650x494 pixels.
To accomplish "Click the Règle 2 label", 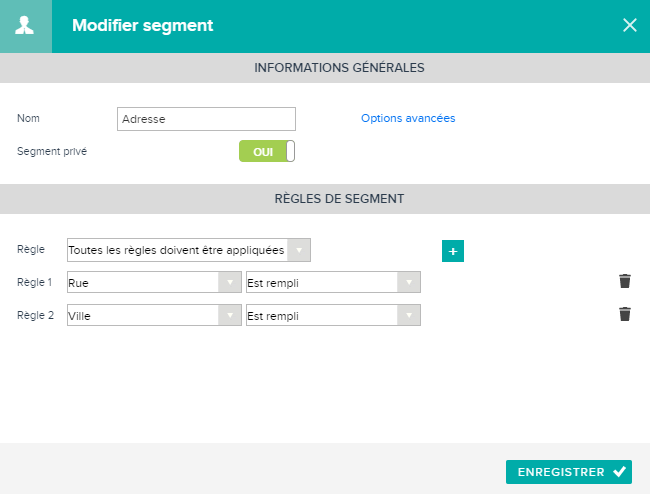I will [x=35, y=316].
